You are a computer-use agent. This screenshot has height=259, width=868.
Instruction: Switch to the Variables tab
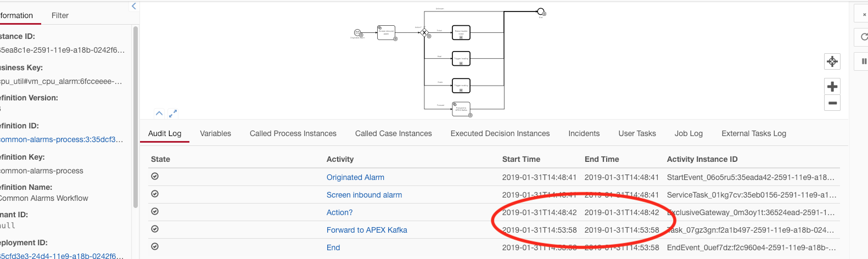pos(215,133)
